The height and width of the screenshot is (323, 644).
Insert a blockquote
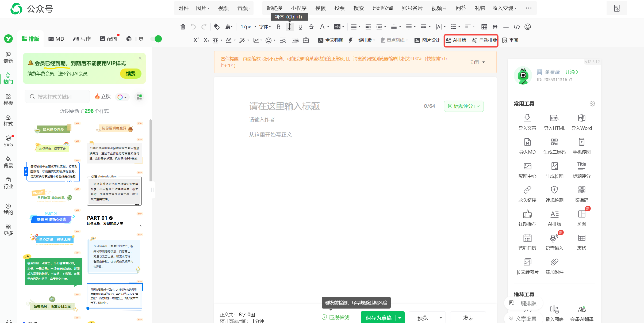[495, 27]
